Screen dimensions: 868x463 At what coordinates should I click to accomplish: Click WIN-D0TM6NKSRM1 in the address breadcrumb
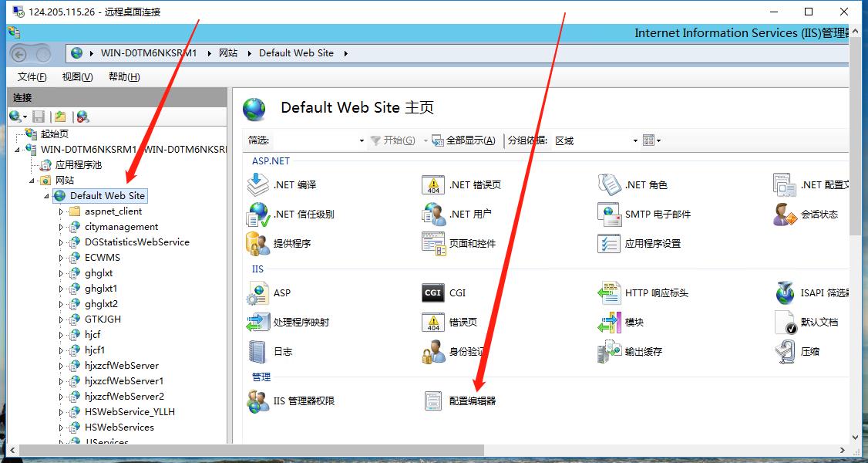(148, 53)
